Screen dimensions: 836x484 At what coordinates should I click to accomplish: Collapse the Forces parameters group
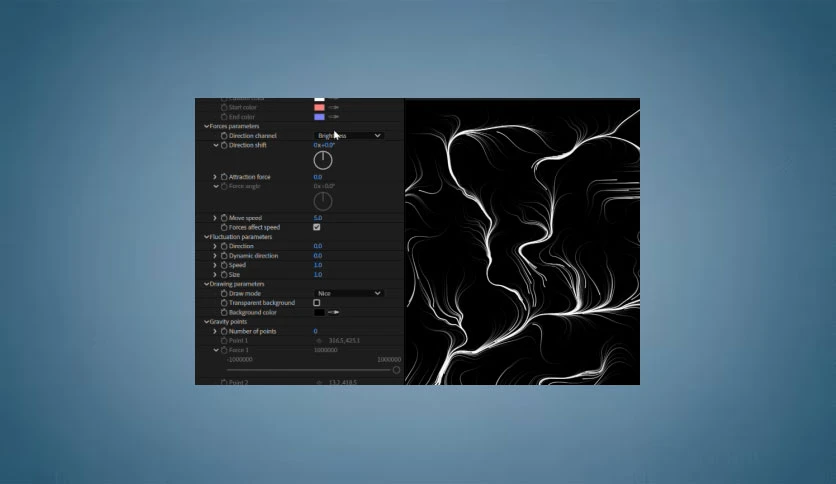coord(206,126)
